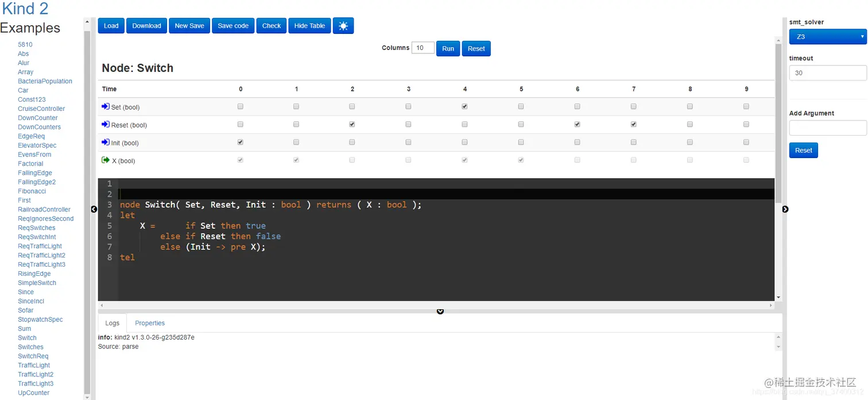Image resolution: width=868 pixels, height=400 pixels.
Task: Open the UpCounter example
Action: coord(34,393)
